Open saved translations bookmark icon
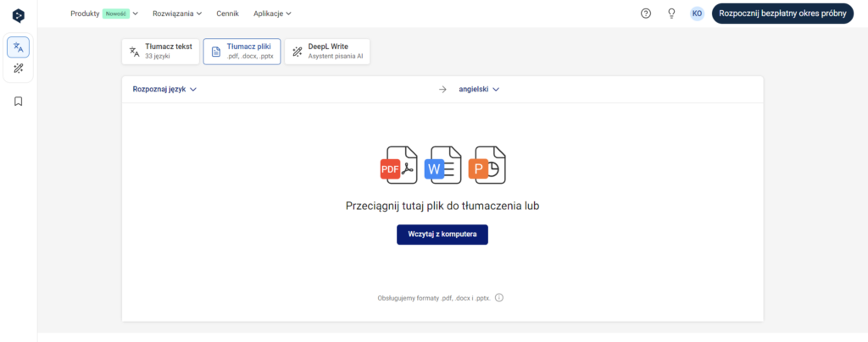Screen dimensions: 868x342 coord(19,102)
